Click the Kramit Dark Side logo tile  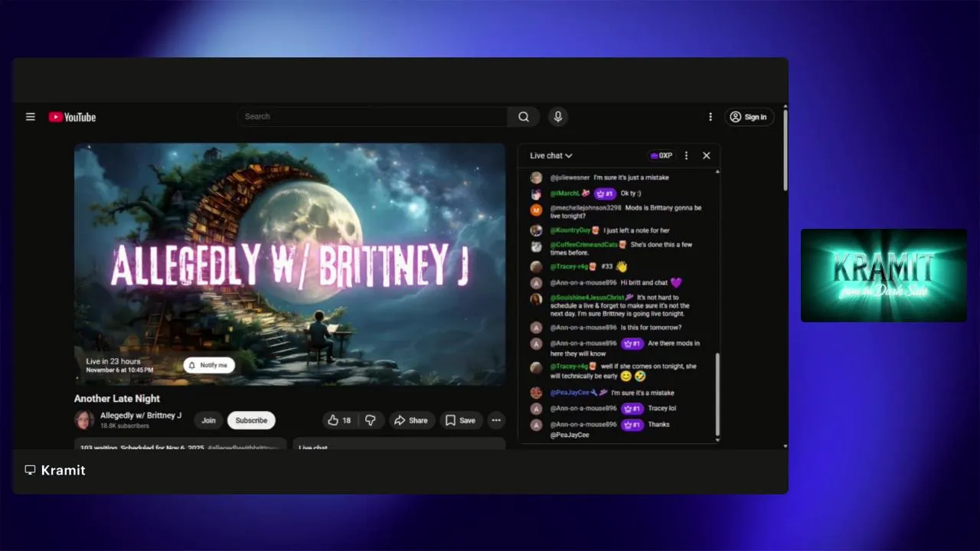click(x=884, y=275)
